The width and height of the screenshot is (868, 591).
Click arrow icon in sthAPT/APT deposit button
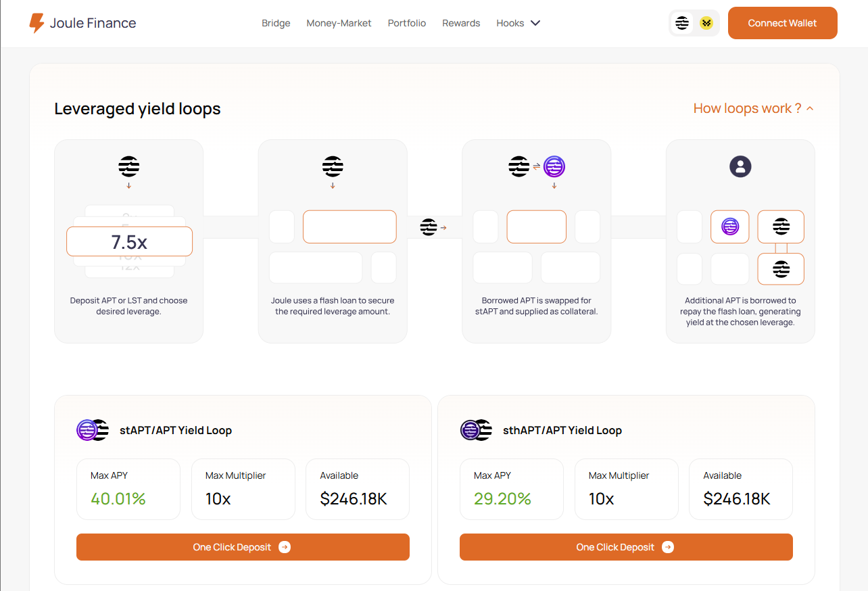(668, 547)
